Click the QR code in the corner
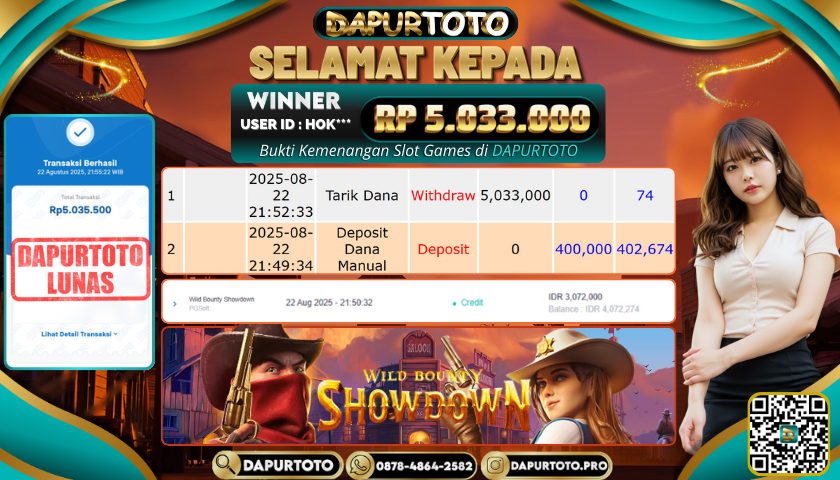This screenshot has width=840, height=480. click(x=789, y=434)
